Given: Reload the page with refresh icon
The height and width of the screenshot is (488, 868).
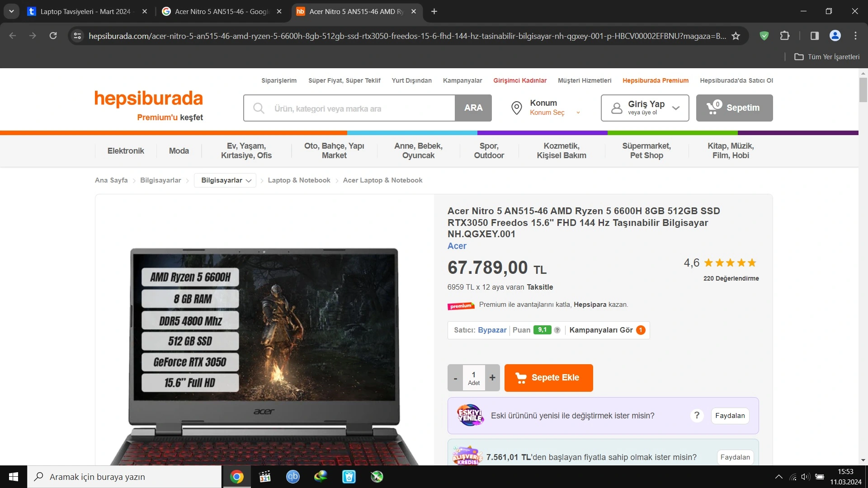Looking at the screenshot, I should coord(53,36).
